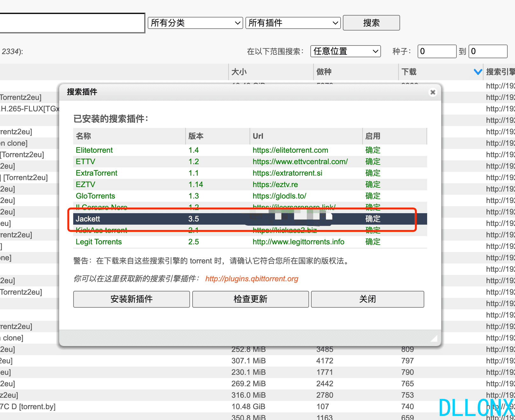
Task: Click the https://www.ettvcentral.com/ url cell
Action: point(300,162)
